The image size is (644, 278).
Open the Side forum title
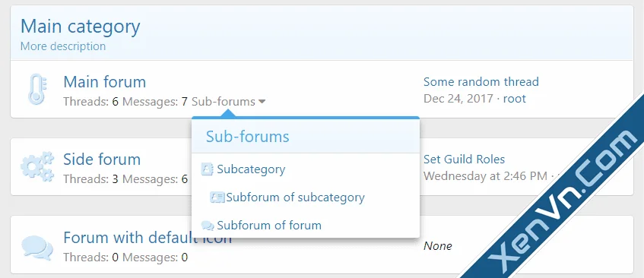(x=102, y=159)
